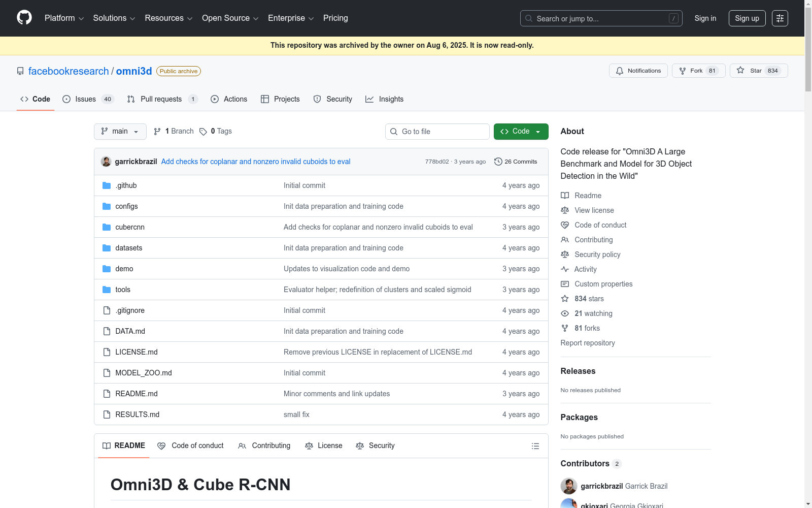The width and height of the screenshot is (812, 508).
Task: Open the appearance settings icon button
Action: 780,18
